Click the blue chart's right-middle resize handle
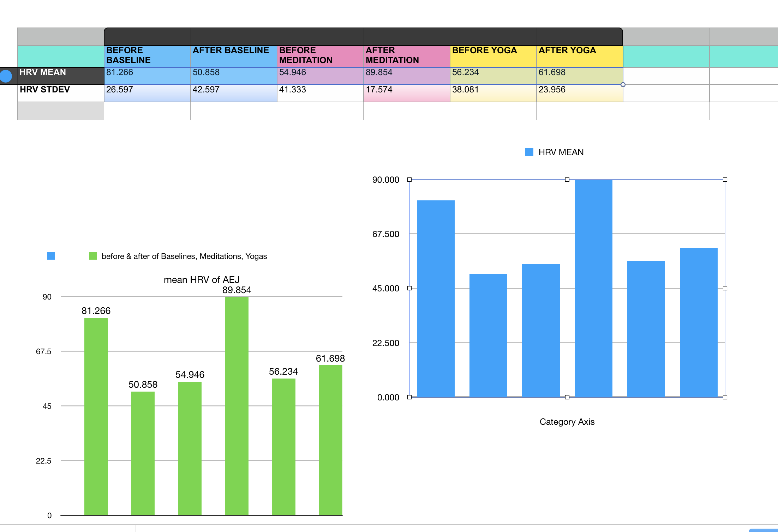This screenshot has width=778, height=532. click(x=725, y=288)
